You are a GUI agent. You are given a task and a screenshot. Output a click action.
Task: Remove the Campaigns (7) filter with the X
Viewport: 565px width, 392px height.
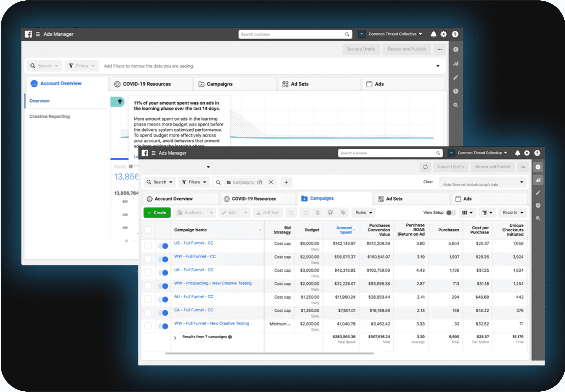coord(271,182)
